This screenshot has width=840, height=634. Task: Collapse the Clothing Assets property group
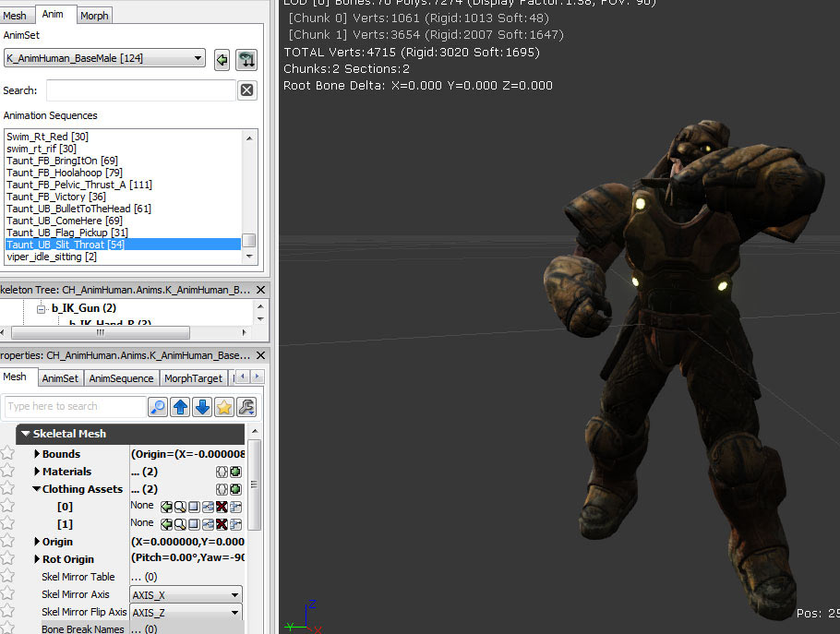click(37, 489)
